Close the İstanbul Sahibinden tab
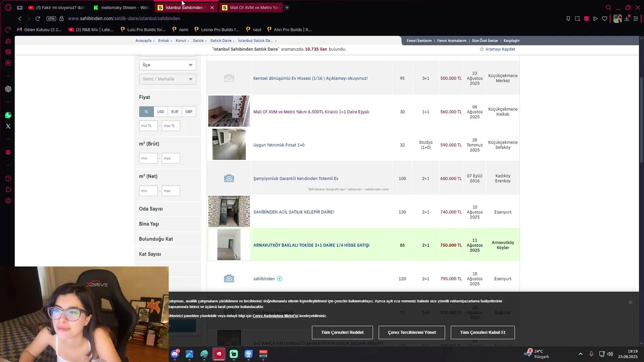 [x=212, y=8]
